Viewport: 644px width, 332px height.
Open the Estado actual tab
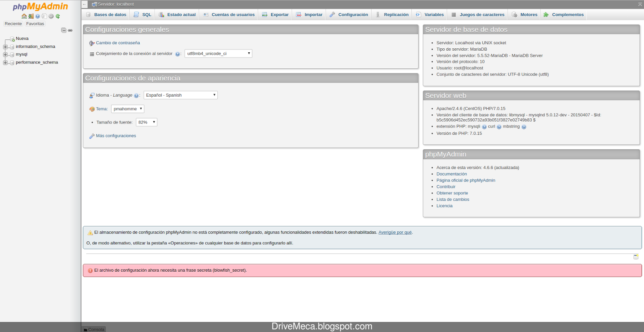click(x=177, y=14)
